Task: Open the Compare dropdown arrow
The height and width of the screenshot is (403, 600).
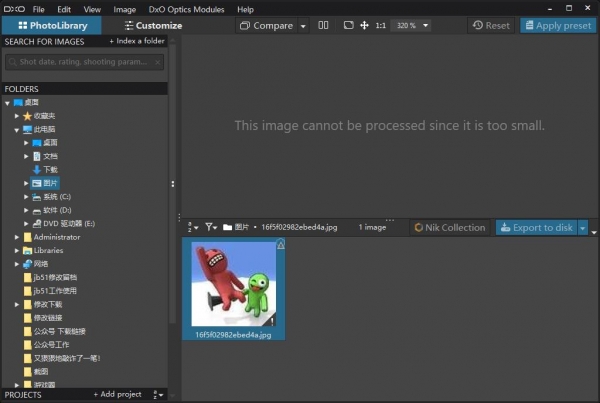Action: click(x=303, y=26)
